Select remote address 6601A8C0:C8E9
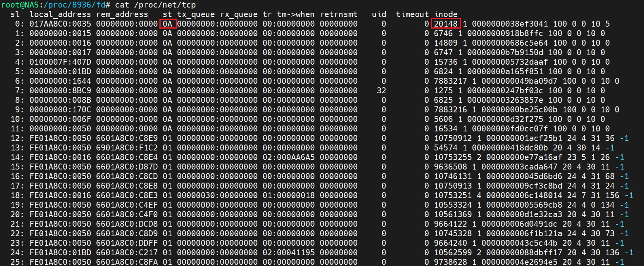The image size is (644, 266). coord(127,138)
